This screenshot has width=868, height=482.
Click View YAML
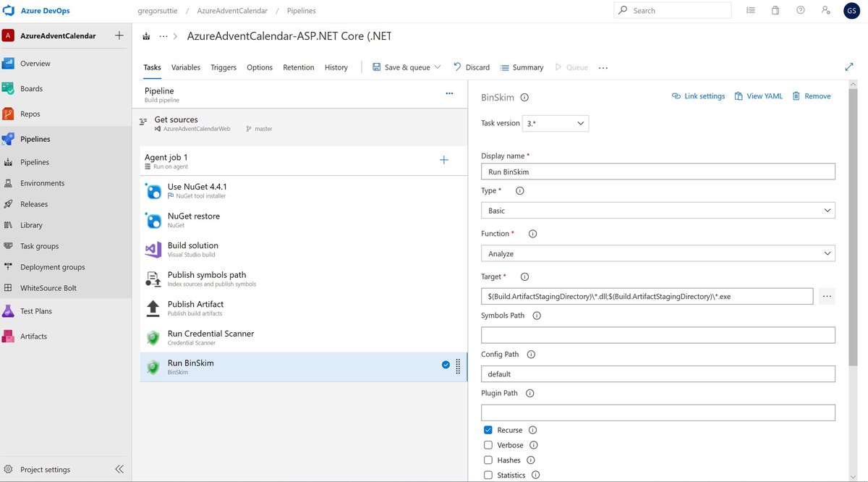pyautogui.click(x=758, y=96)
